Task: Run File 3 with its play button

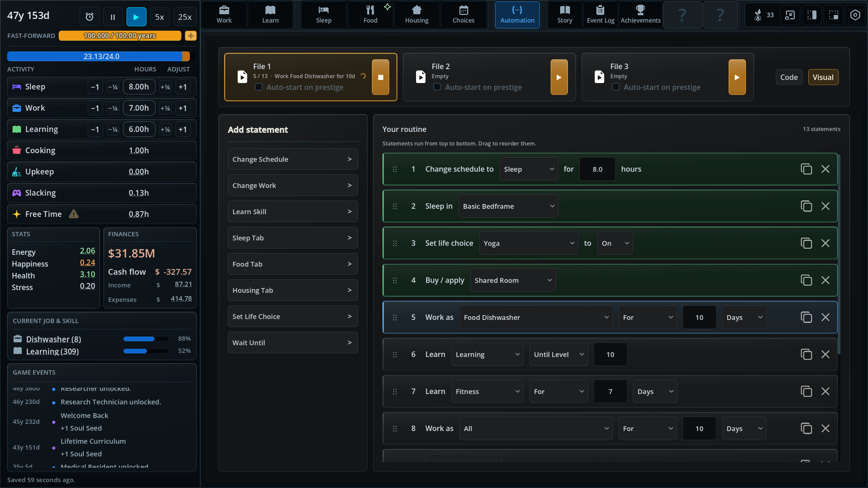Action: [x=737, y=77]
